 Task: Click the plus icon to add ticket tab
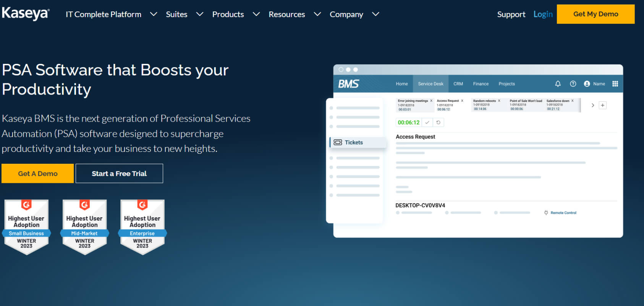tap(602, 105)
